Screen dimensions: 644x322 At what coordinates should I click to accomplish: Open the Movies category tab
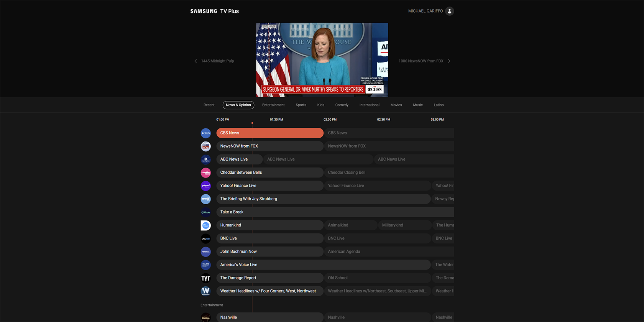(x=396, y=105)
